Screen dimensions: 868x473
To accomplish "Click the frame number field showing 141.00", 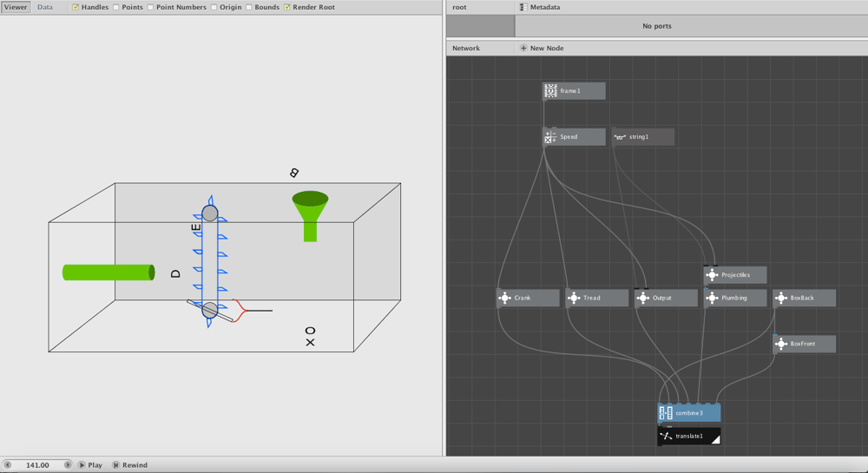I will 37,464.
